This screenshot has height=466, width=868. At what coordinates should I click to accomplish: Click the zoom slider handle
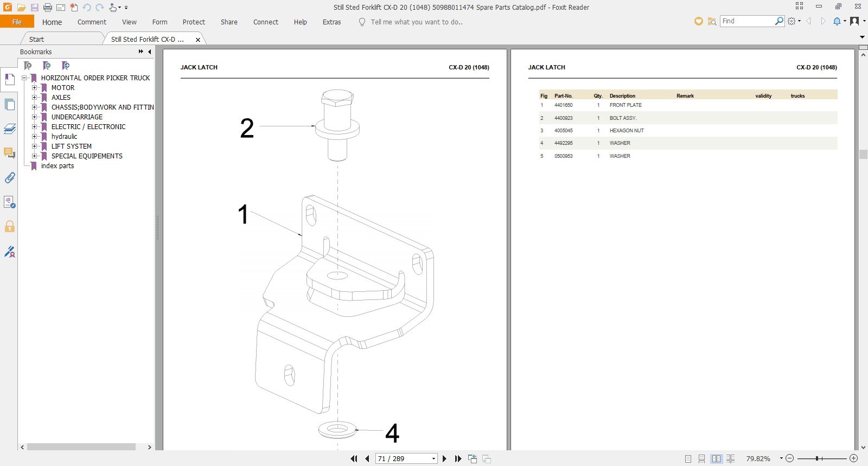816,458
